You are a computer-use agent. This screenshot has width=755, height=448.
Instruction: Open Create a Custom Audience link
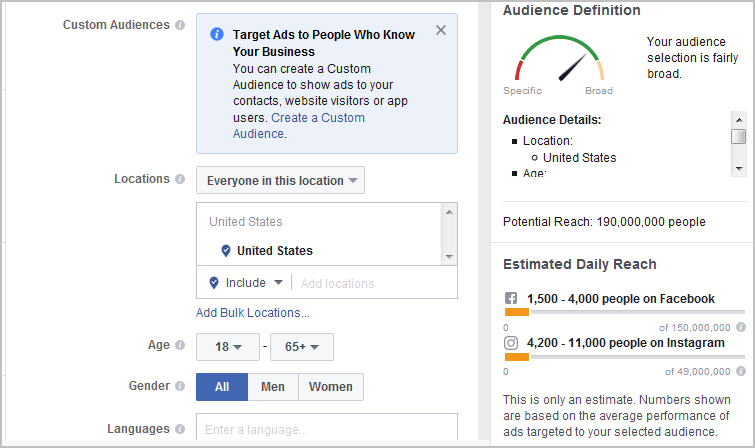pos(299,126)
